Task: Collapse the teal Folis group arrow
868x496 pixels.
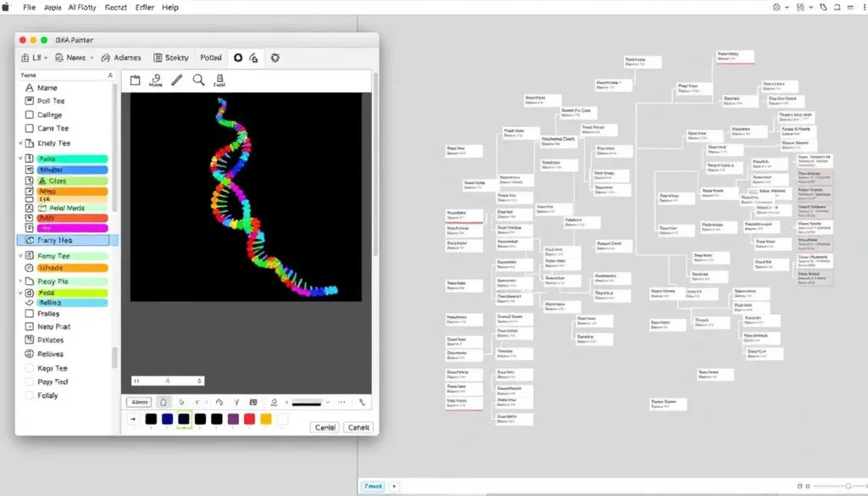Action: pos(21,159)
